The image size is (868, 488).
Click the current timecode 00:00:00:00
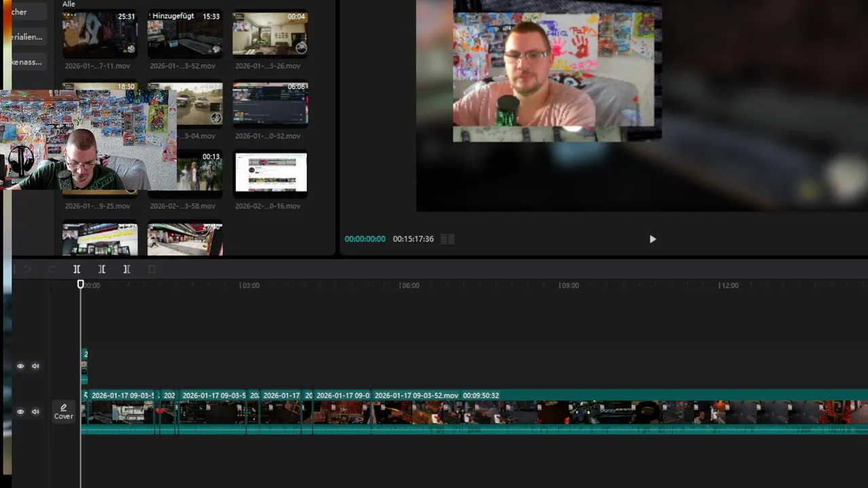[x=365, y=239]
